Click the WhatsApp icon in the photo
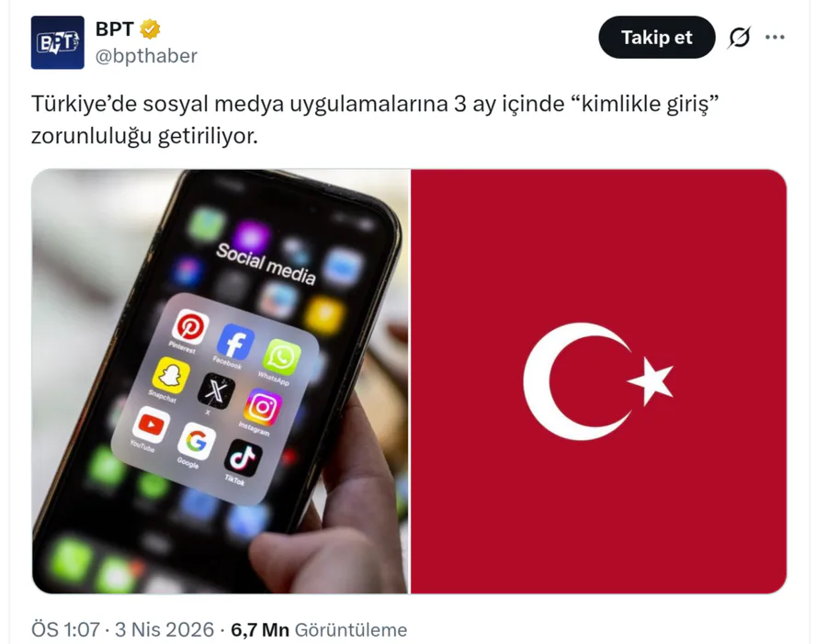The image size is (827, 644). [x=282, y=357]
